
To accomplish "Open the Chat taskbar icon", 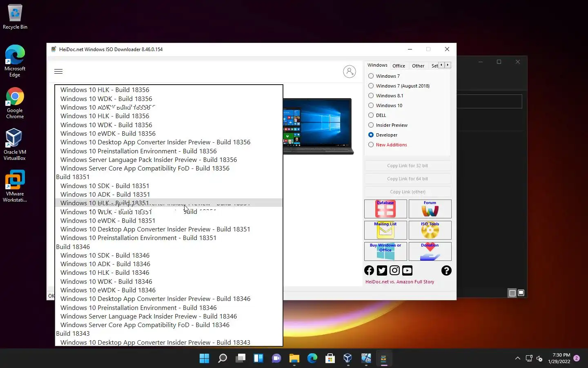I will point(276,359).
